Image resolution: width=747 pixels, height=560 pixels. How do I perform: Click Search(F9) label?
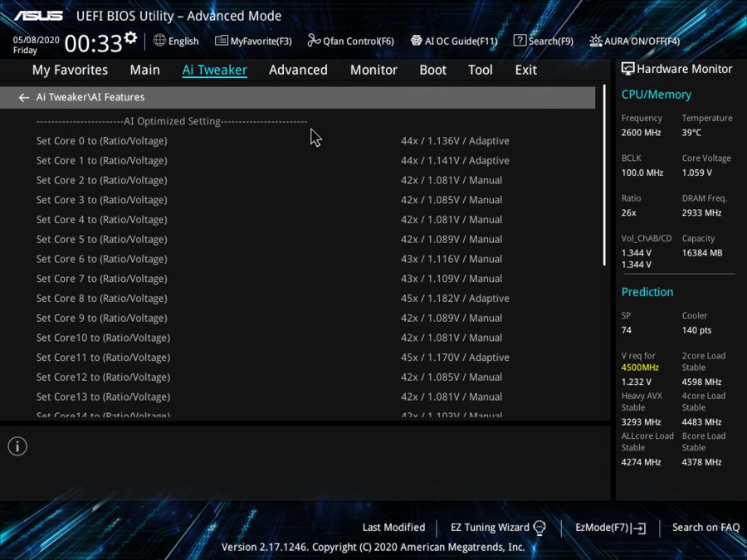point(551,41)
